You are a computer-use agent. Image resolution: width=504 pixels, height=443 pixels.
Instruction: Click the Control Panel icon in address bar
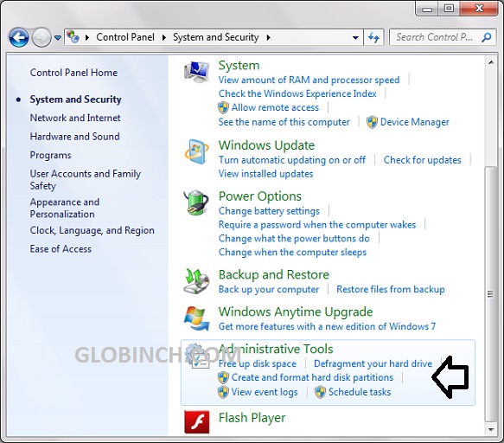(73, 37)
